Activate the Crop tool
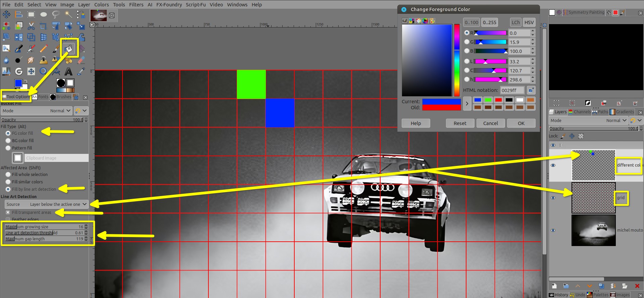 pos(43,26)
